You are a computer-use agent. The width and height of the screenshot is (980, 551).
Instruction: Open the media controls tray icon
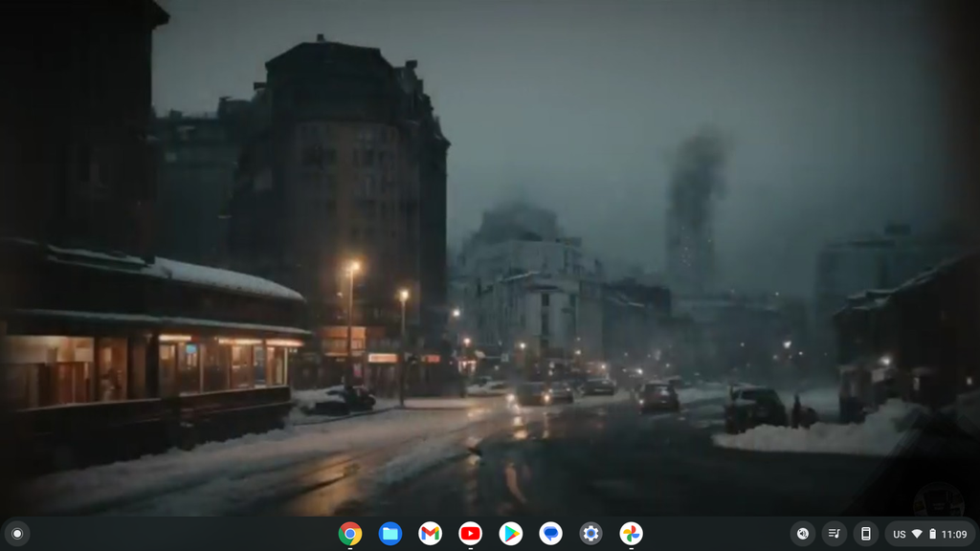pos(834,534)
